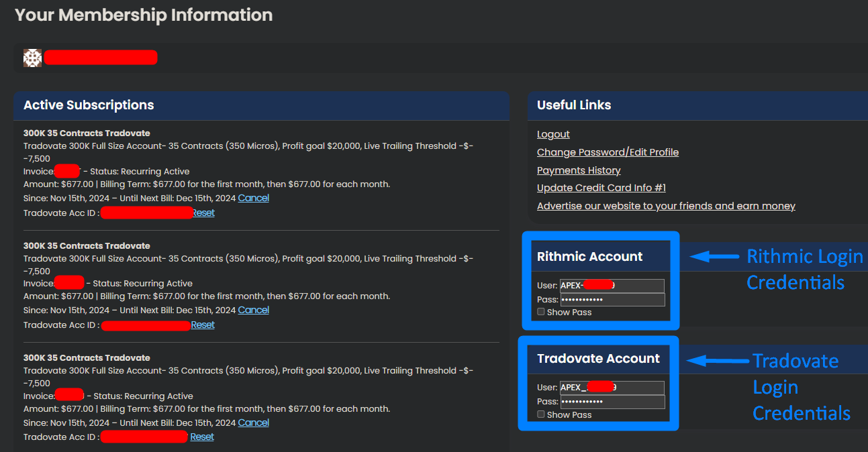
Task: Click first subscription's Status: Recurring Active text
Action: click(x=140, y=171)
